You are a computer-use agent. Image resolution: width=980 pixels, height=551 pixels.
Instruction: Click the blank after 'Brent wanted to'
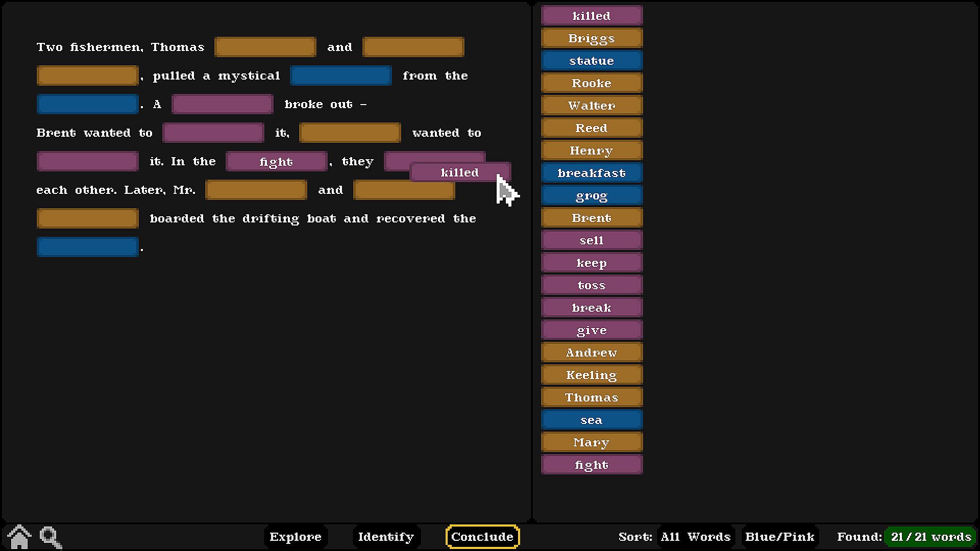pyautogui.click(x=213, y=133)
